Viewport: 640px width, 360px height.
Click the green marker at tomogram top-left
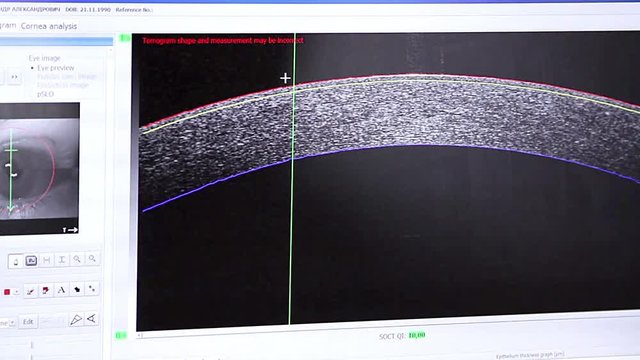[124, 38]
